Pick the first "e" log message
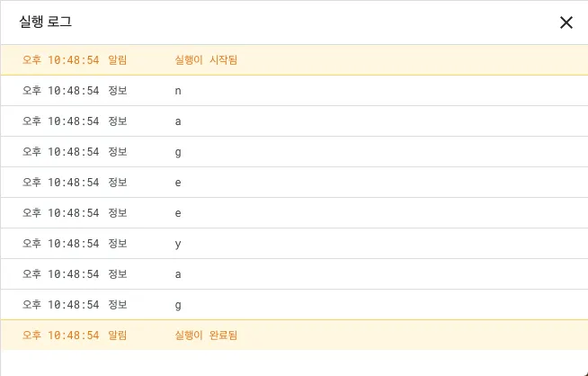Screen dimensions: 588x376 (179, 183)
